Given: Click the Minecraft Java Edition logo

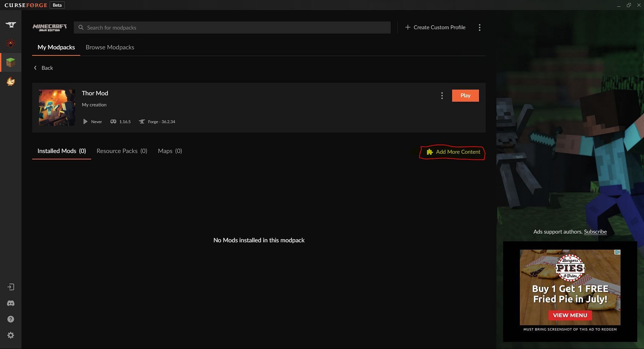Looking at the screenshot, I should [50, 28].
